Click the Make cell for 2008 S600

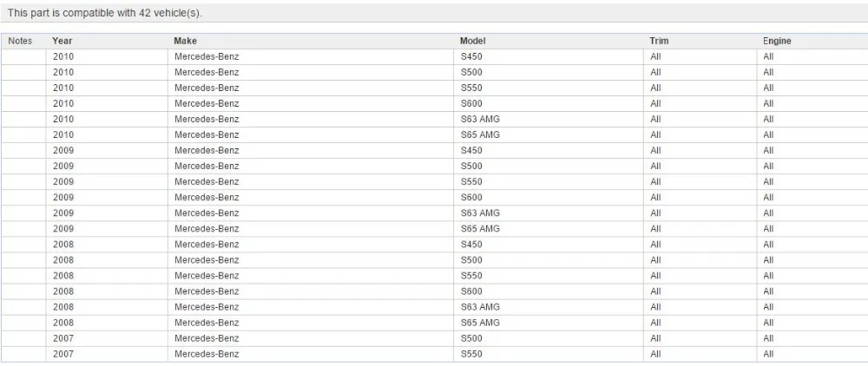pos(311,291)
